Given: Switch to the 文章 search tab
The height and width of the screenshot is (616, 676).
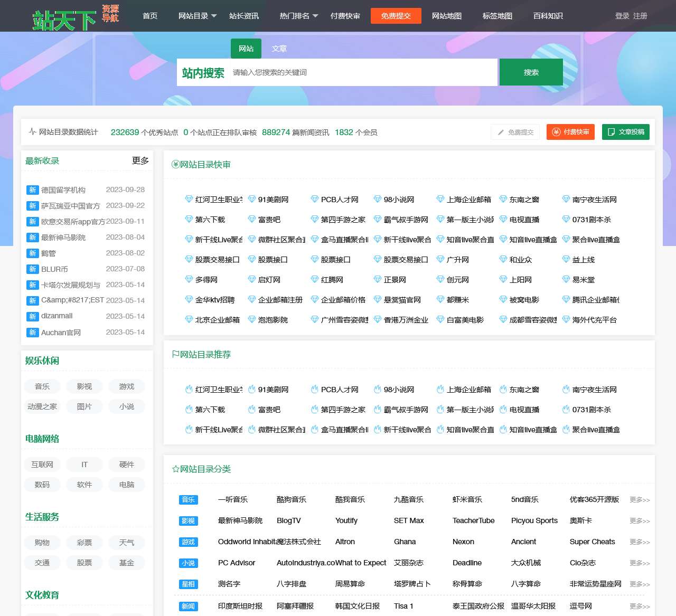Looking at the screenshot, I should pos(279,49).
